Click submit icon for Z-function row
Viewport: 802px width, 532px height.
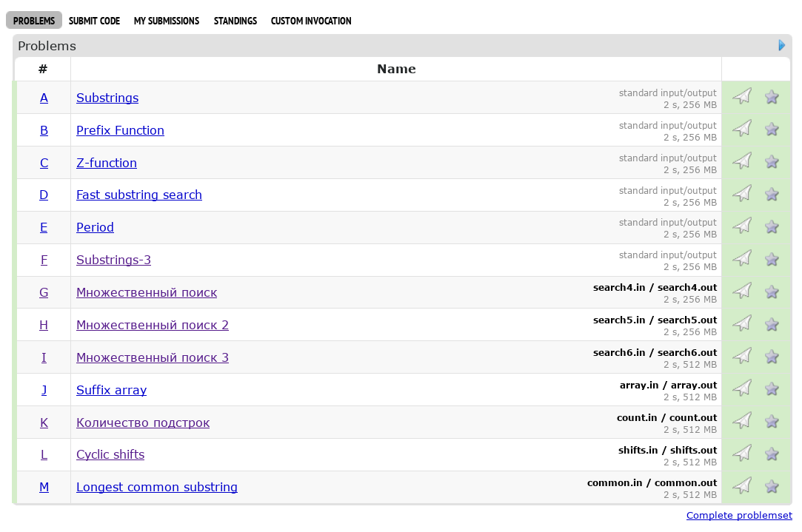tap(741, 161)
